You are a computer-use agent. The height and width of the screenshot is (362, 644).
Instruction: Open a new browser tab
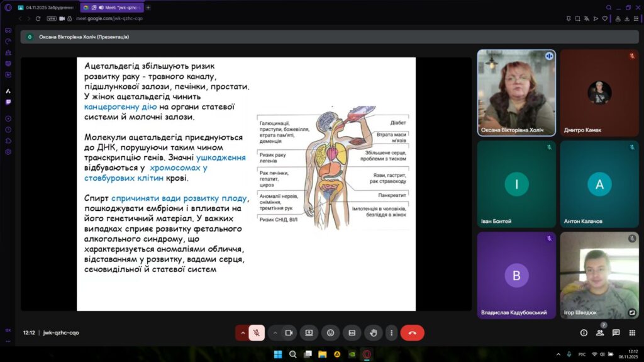(148, 8)
